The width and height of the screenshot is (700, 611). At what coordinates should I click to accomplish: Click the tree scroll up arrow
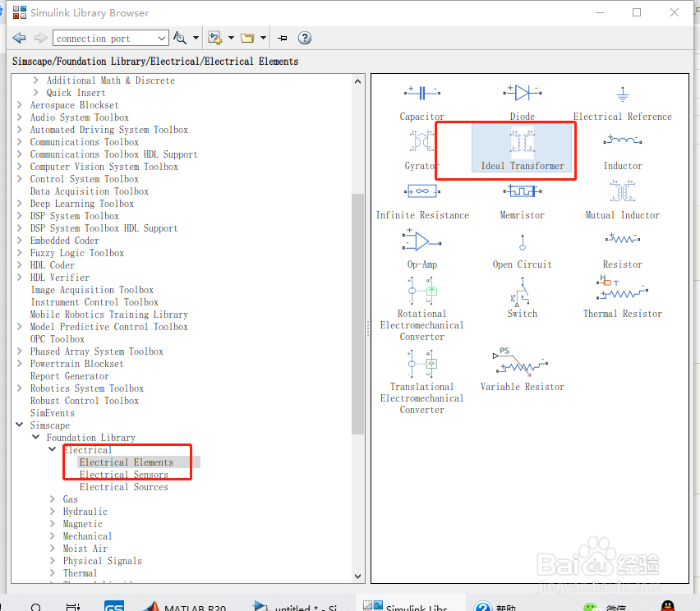coord(357,81)
